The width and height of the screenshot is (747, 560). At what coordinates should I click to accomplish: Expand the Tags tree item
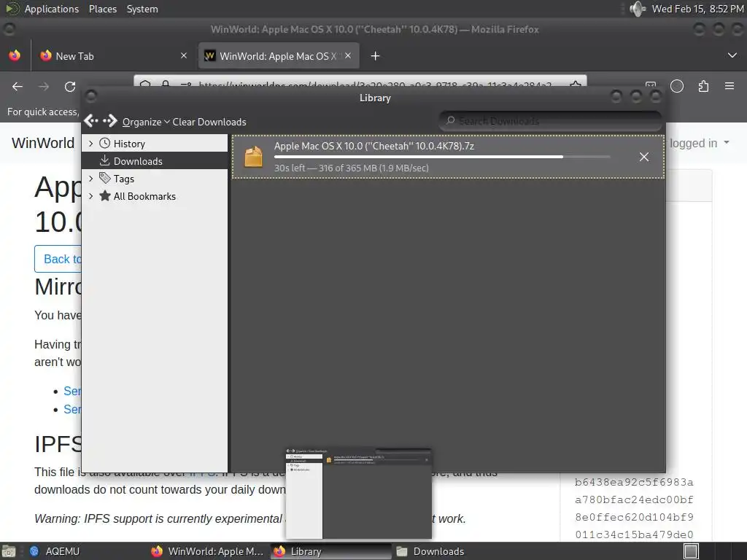tap(90, 178)
